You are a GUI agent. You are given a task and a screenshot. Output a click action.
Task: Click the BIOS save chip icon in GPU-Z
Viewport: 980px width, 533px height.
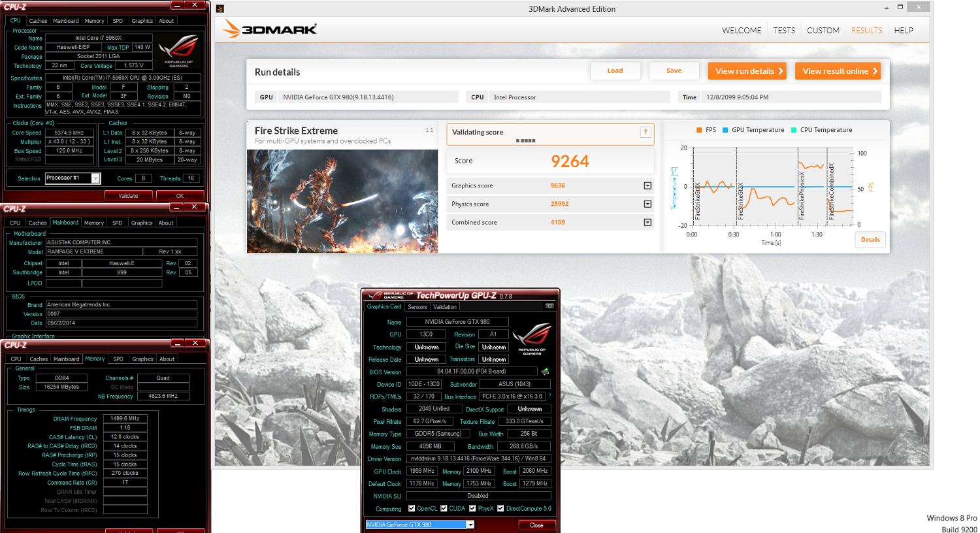click(x=544, y=372)
